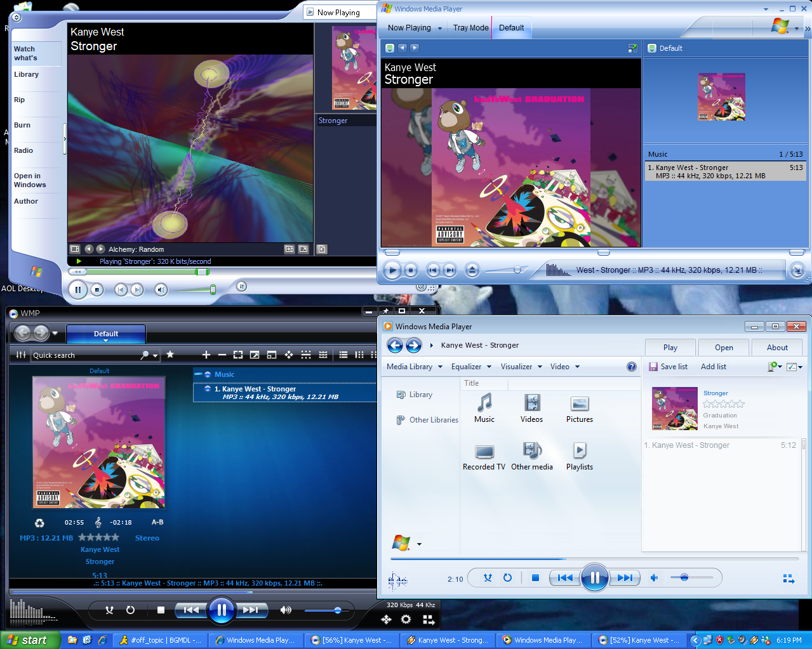The image size is (812, 649).
Task: Pause playback in the Windows 7 style player
Action: (594, 577)
